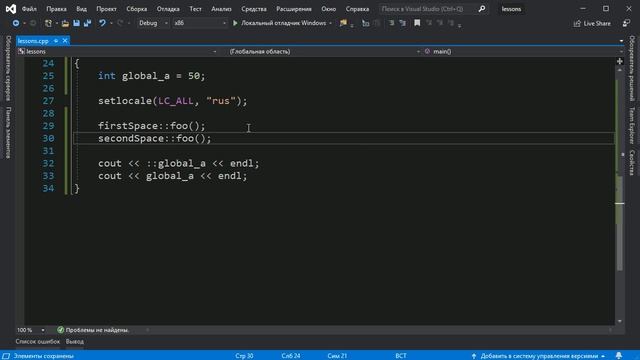Click the vertical scrollbar thumb in the editor
The image size is (640, 360).
(620, 222)
